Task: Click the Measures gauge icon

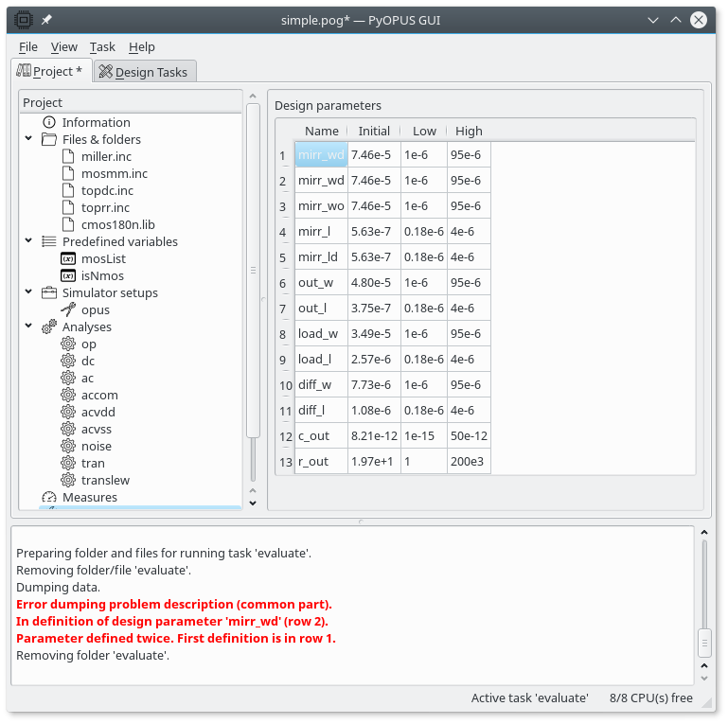Action: point(49,497)
